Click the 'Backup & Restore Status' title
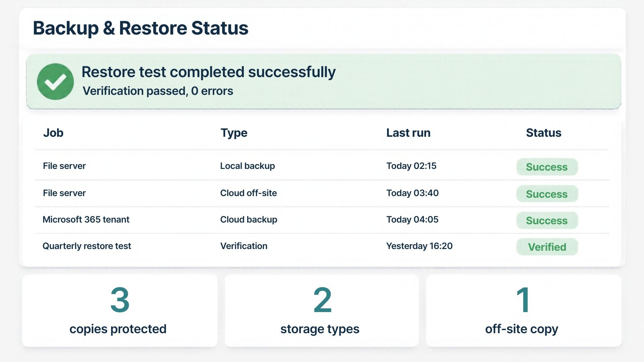This screenshot has height=362, width=644. click(141, 28)
